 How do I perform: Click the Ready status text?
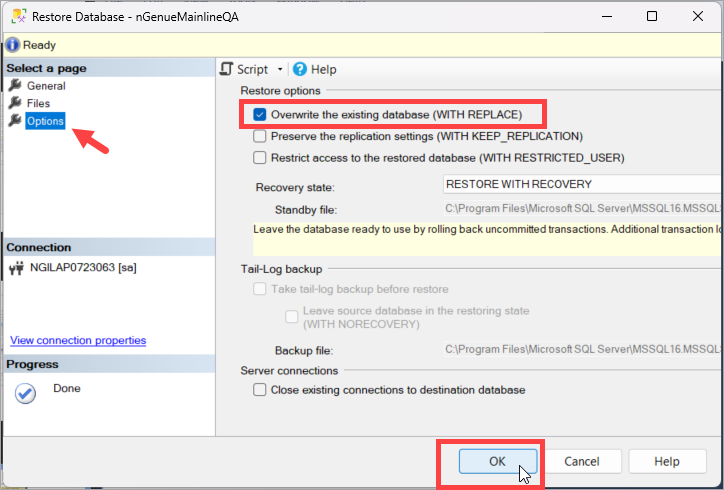point(39,45)
